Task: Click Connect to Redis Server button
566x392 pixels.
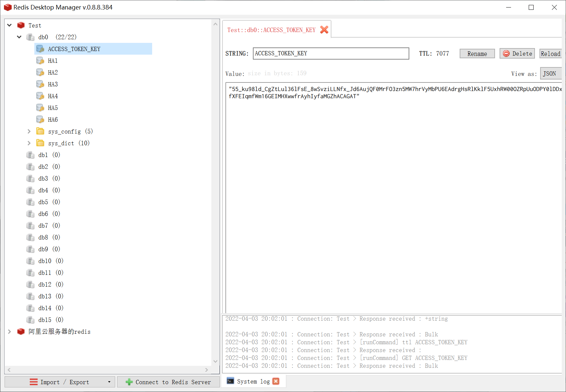Action: [x=168, y=382]
